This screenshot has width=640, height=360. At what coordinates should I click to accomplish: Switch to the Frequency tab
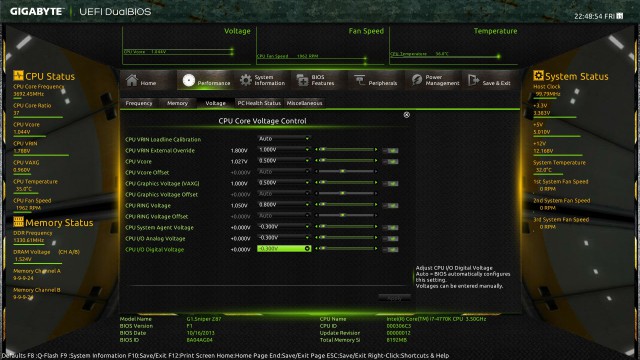pyautogui.click(x=139, y=103)
